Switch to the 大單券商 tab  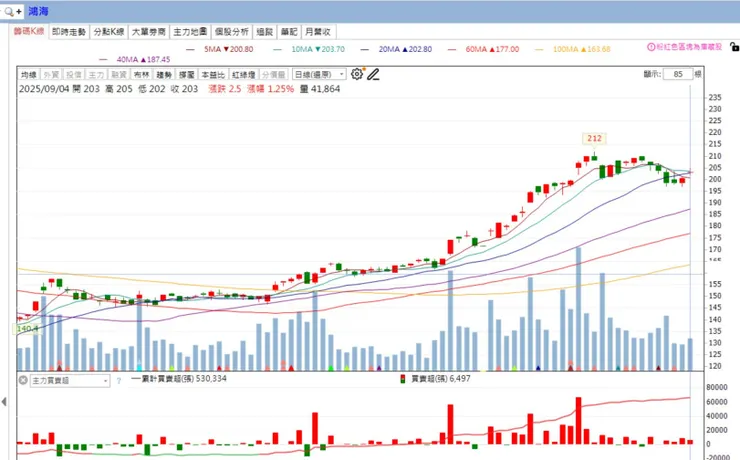pyautogui.click(x=149, y=32)
